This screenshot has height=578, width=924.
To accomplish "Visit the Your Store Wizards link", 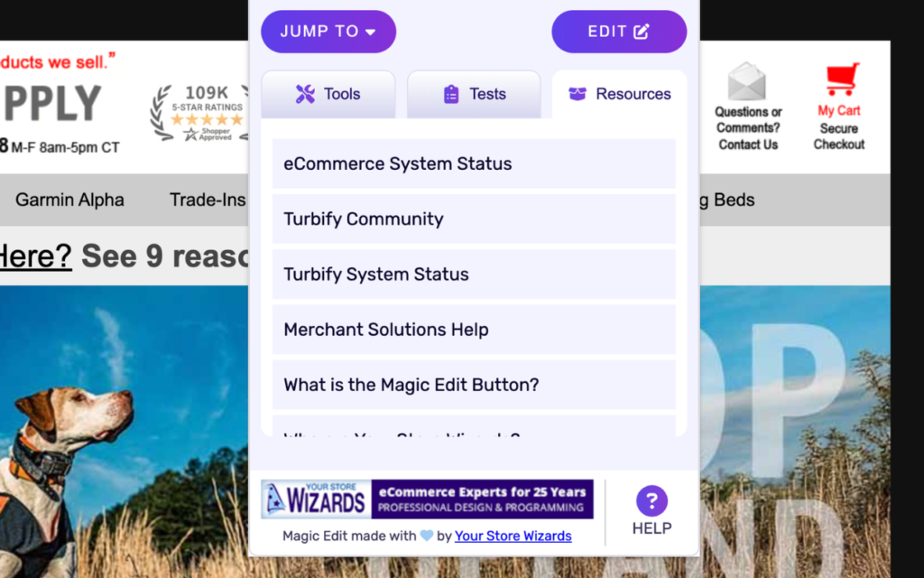I will [x=513, y=536].
